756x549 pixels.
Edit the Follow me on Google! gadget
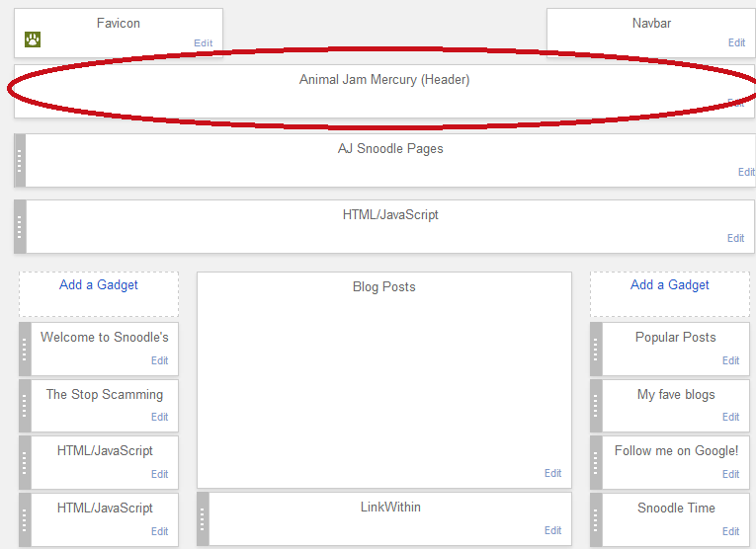[730, 474]
